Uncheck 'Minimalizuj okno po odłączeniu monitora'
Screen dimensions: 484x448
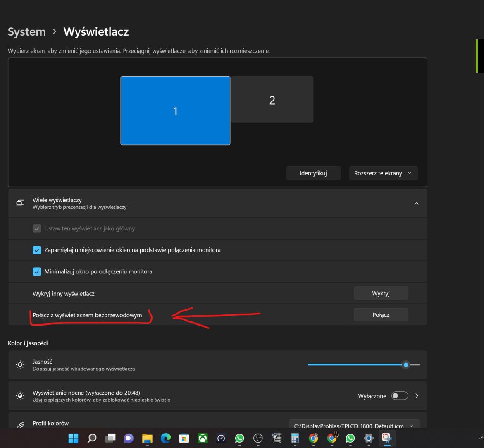[37, 272]
